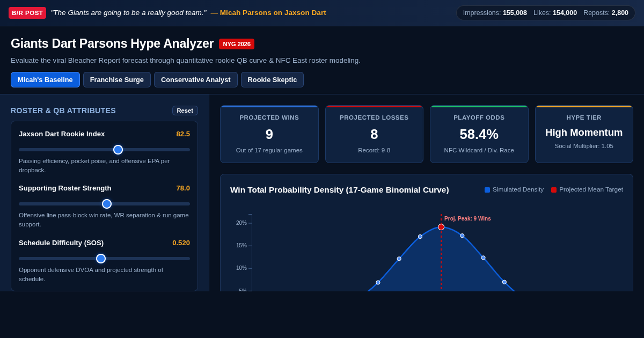Click the 10% y-axis label
644x338 pixels.
click(x=241, y=268)
